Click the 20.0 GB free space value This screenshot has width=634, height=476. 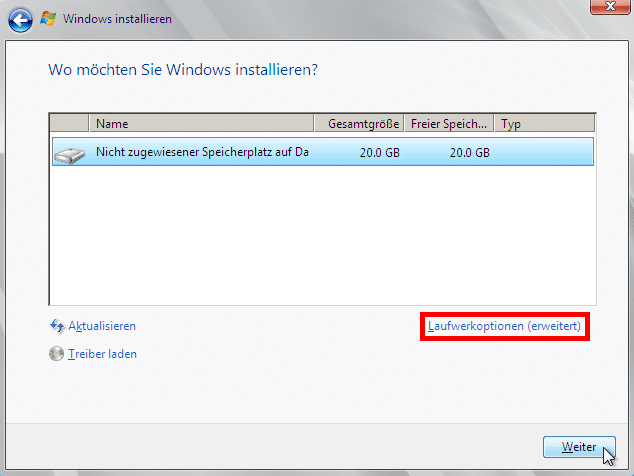coord(469,152)
